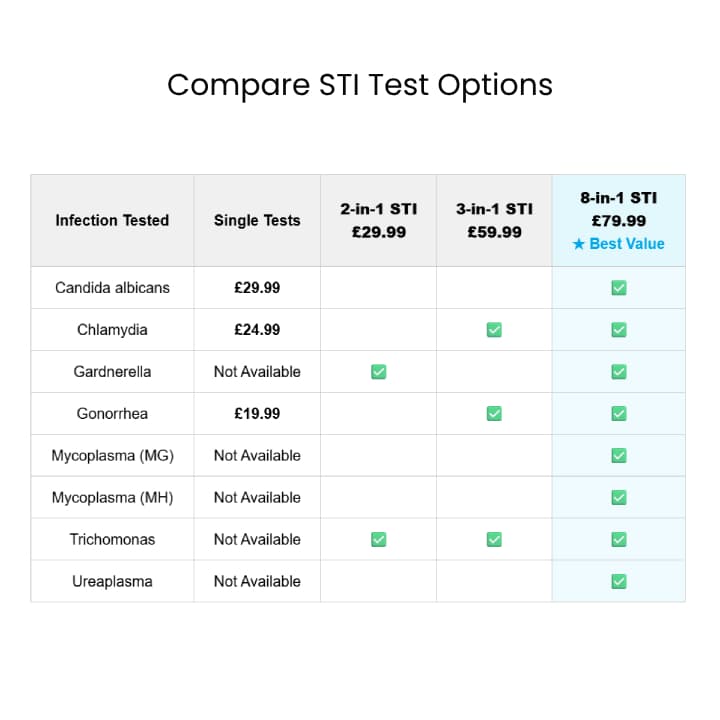Screen dimensions: 720x720
Task: Click the 8-in-1 checkmark for Ureaplasma
Action: pyautogui.click(x=619, y=582)
